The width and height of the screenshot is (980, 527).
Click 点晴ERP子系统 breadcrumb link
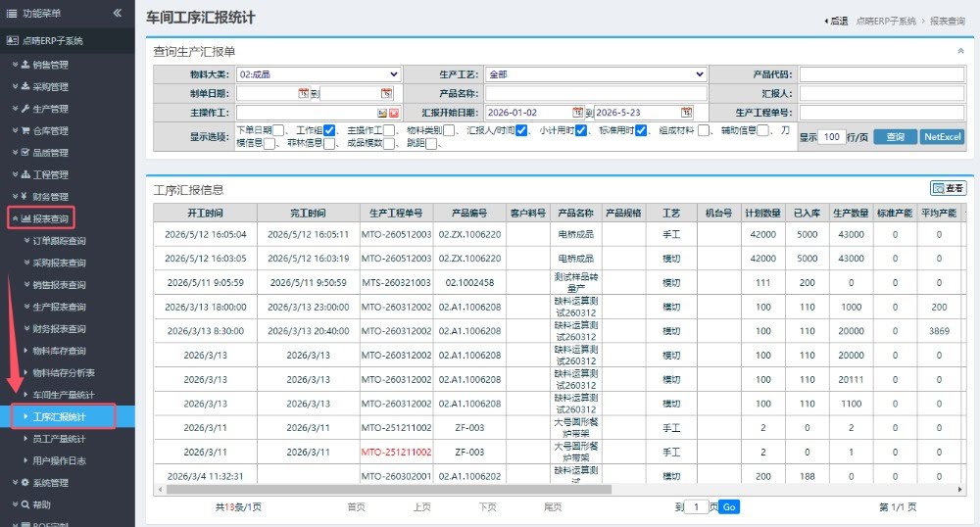point(886,21)
